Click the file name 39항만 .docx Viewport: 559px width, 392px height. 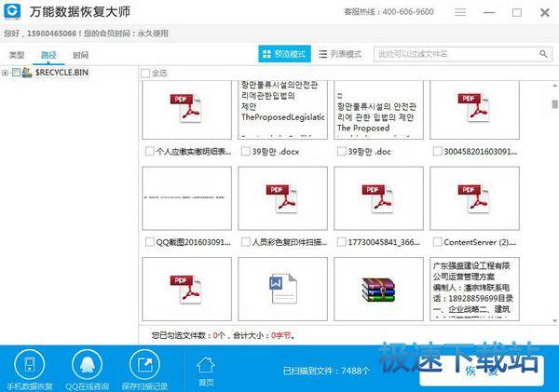tap(276, 152)
